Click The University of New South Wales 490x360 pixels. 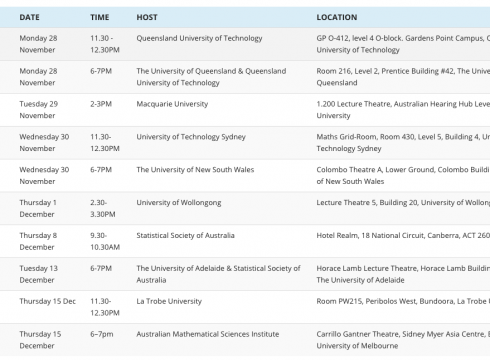(x=195, y=170)
